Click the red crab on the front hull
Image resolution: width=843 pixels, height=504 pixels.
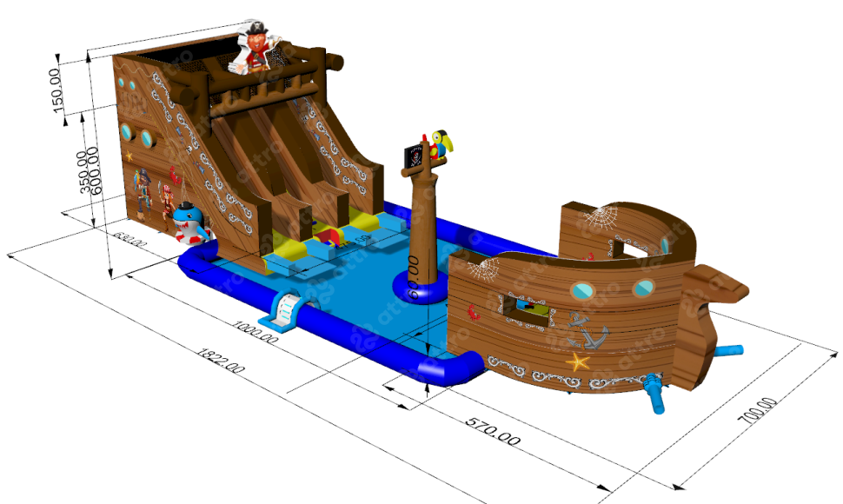pos(474,310)
